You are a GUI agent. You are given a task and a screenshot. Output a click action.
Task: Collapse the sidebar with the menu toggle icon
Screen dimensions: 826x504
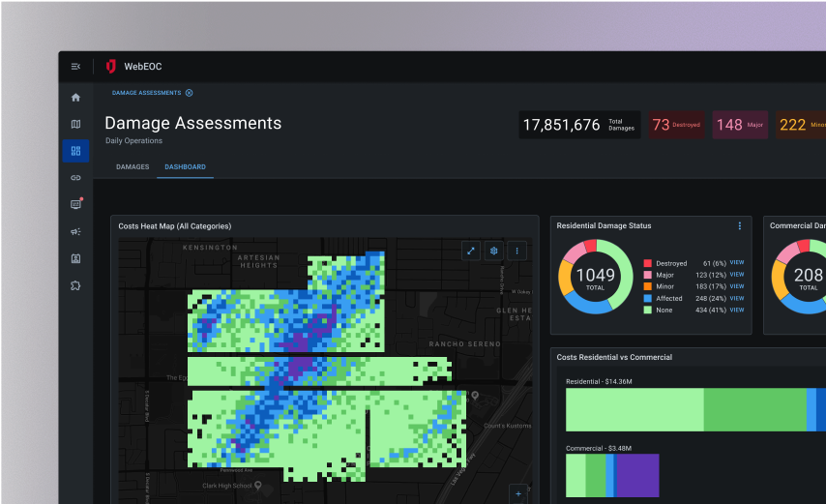click(x=75, y=66)
